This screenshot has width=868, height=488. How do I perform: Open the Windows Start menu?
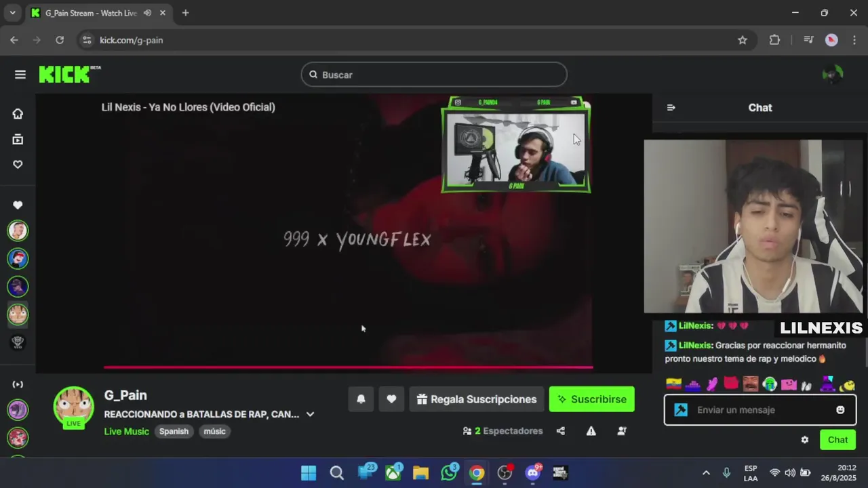[x=309, y=472]
